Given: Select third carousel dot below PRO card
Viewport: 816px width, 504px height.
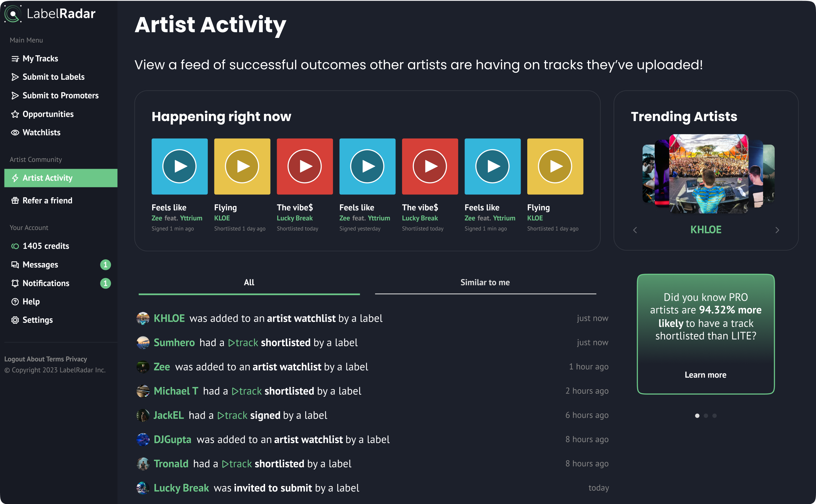Looking at the screenshot, I should [x=714, y=416].
